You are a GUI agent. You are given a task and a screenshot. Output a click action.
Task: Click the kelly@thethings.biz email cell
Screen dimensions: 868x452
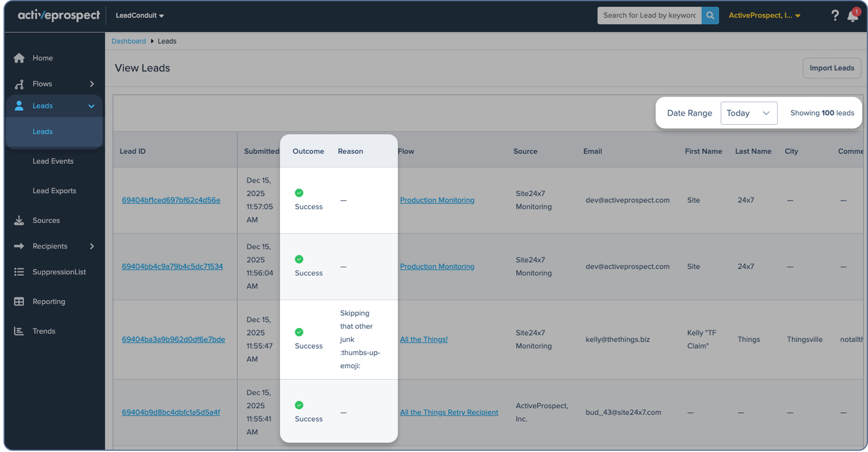pos(618,339)
